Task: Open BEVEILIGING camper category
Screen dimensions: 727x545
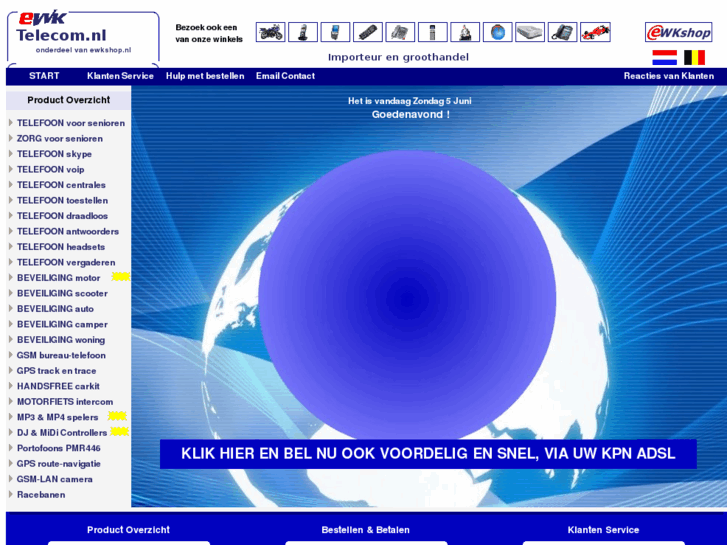Action: [x=62, y=324]
